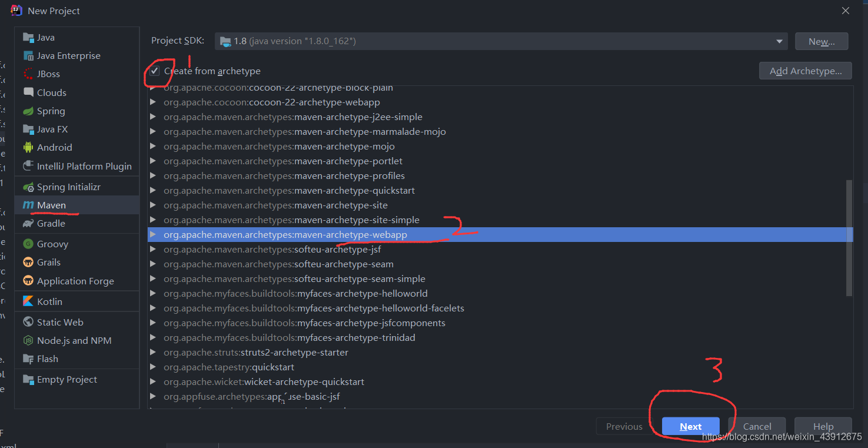Expand maven-archetype-quickstart node
Image resolution: width=868 pixels, height=448 pixels.
[153, 190]
